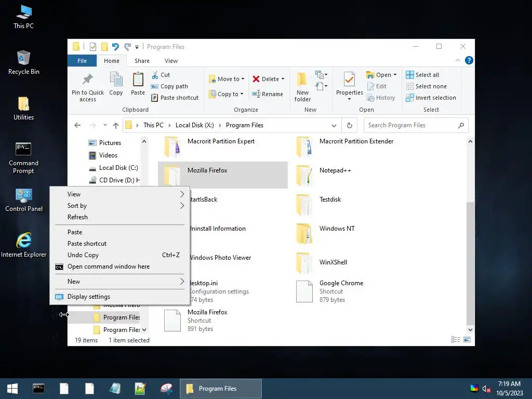Image resolution: width=532 pixels, height=399 pixels.
Task: Click the History icon
Action: click(370, 98)
